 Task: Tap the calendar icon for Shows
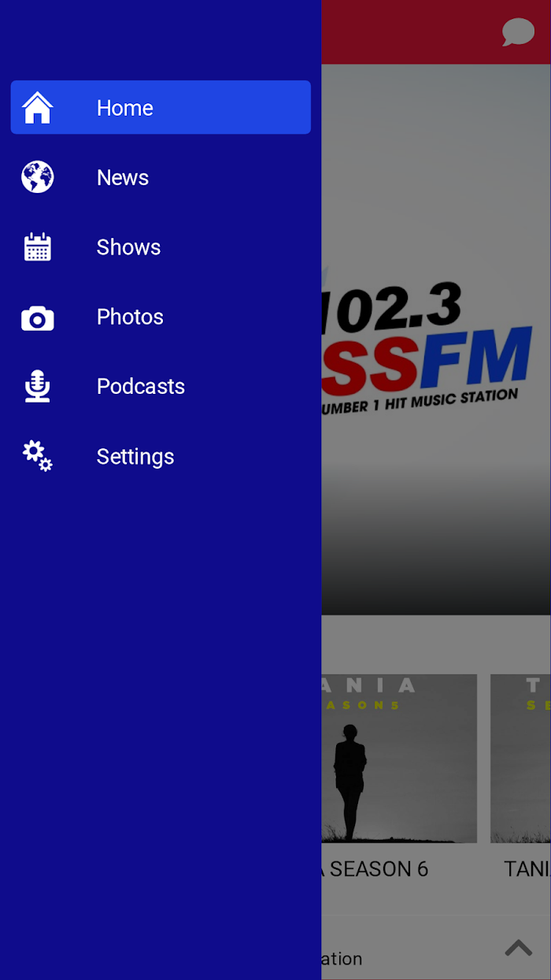coord(37,247)
